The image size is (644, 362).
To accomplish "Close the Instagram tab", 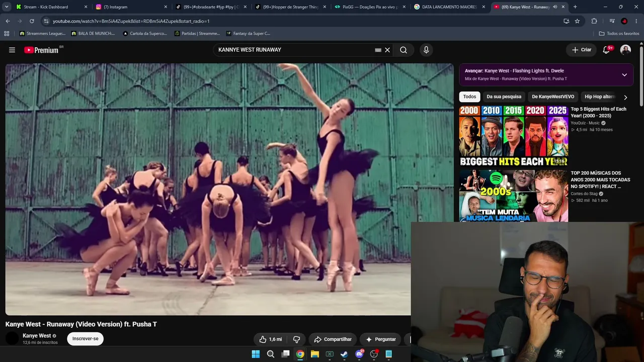I will click(x=166, y=7).
